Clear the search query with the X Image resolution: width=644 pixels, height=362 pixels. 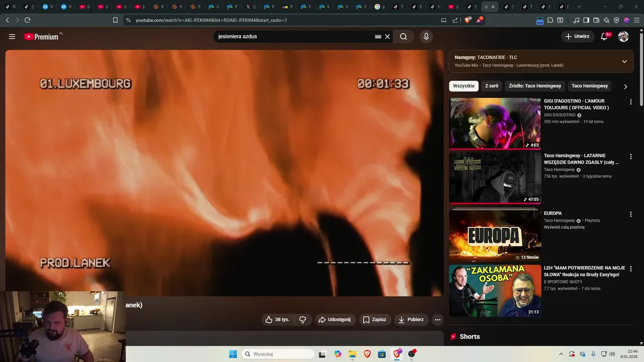pos(387,37)
